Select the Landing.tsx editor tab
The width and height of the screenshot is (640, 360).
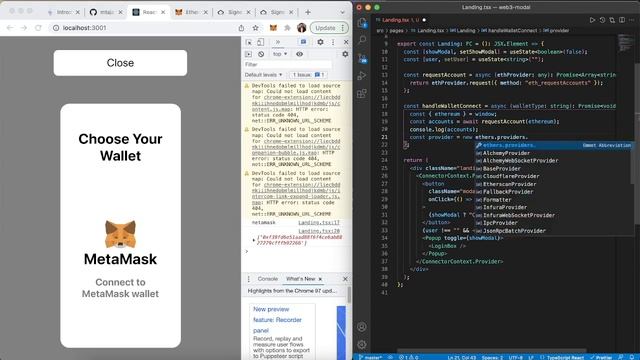click(401, 20)
